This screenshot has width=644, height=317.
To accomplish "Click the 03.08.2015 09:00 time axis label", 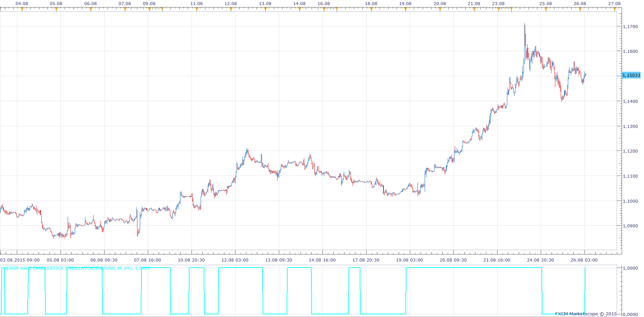I will tap(20, 260).
